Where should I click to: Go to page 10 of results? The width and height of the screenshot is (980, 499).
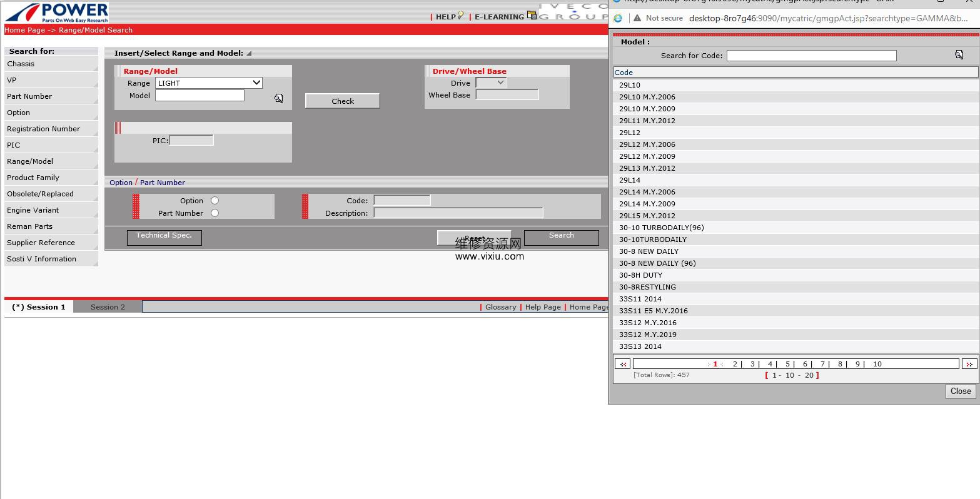[877, 364]
